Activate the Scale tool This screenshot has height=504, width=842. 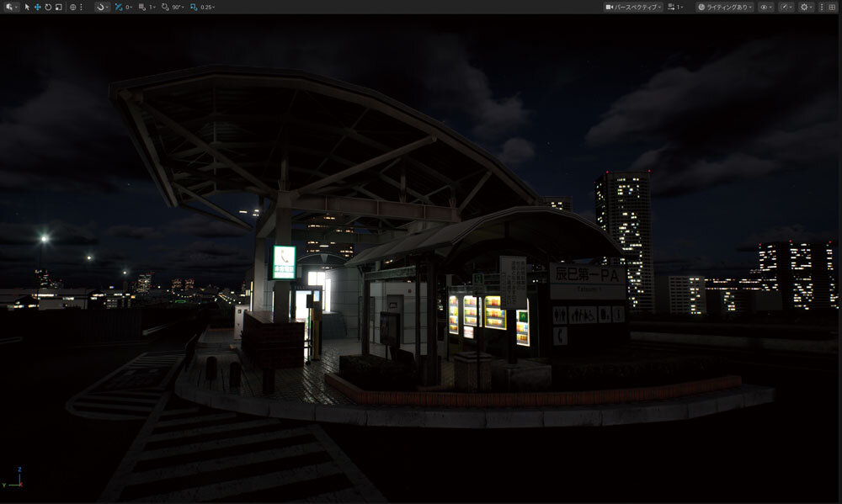click(x=58, y=7)
